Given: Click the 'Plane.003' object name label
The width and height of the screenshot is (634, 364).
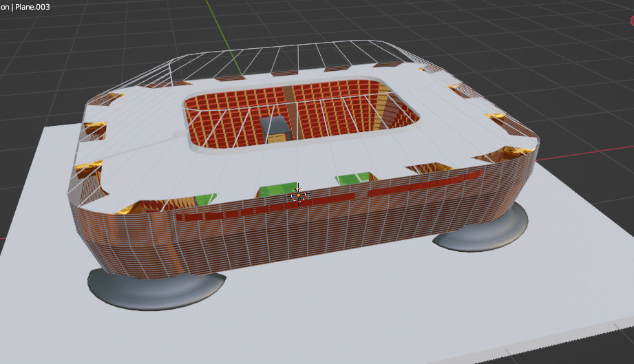Looking at the screenshot, I should [x=32, y=7].
